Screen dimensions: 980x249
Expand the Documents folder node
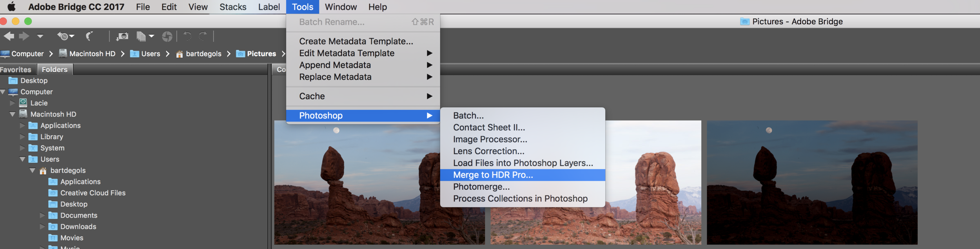pyautogui.click(x=42, y=215)
